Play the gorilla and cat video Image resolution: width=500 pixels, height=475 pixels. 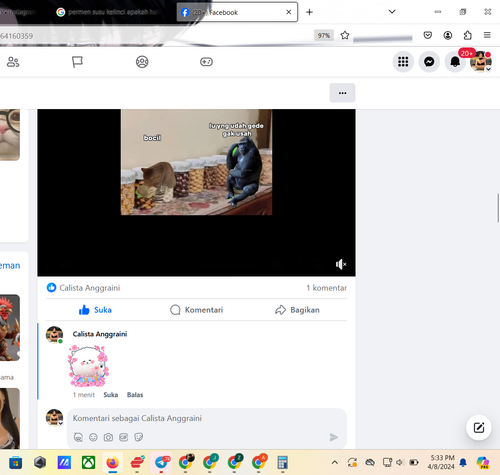tap(196, 192)
